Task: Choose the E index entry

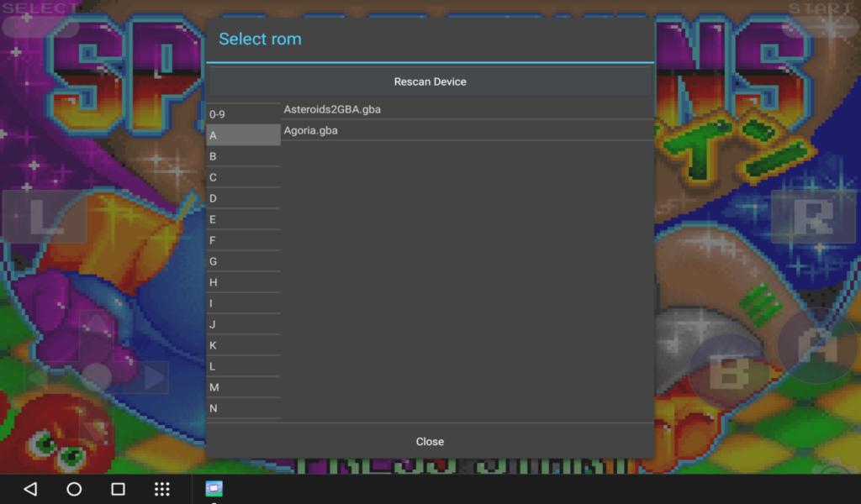Action: click(243, 219)
